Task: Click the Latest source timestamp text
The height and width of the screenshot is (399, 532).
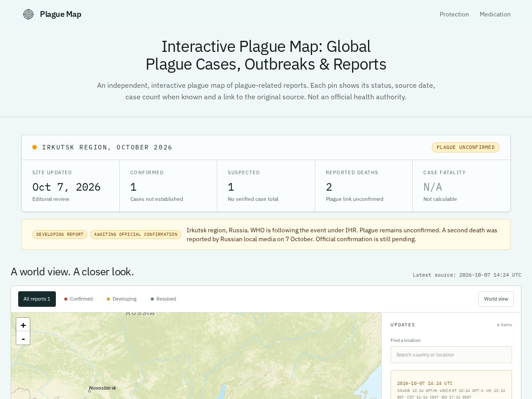Action: pyautogui.click(x=467, y=275)
